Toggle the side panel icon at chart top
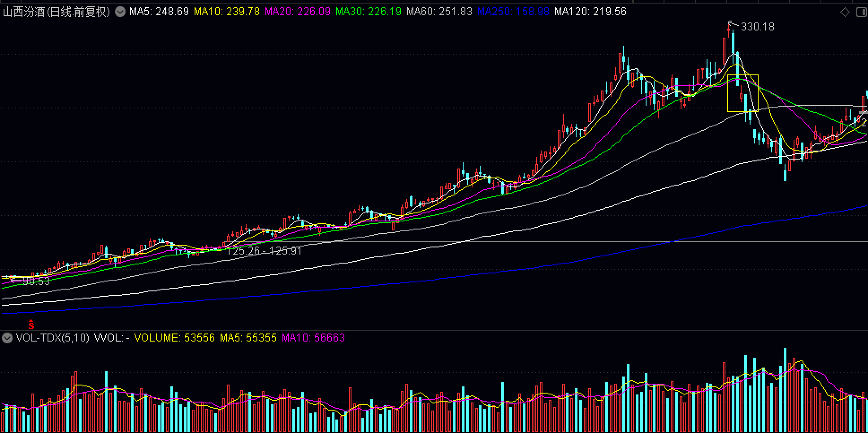 point(862,13)
